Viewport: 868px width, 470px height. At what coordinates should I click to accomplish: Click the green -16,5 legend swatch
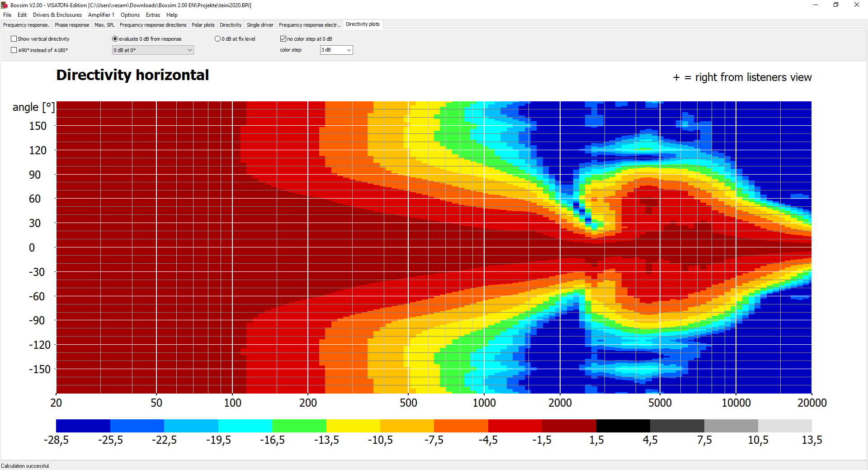point(299,426)
